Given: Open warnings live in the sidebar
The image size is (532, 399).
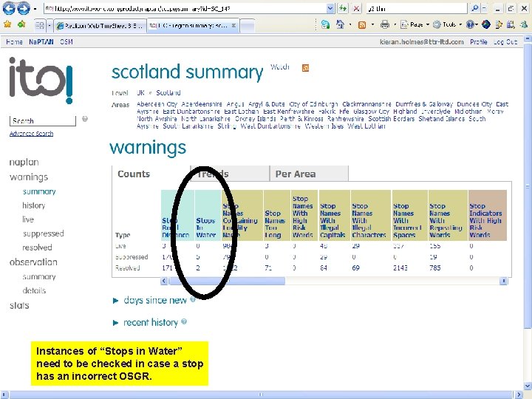Looking at the screenshot, I should coord(28,219).
